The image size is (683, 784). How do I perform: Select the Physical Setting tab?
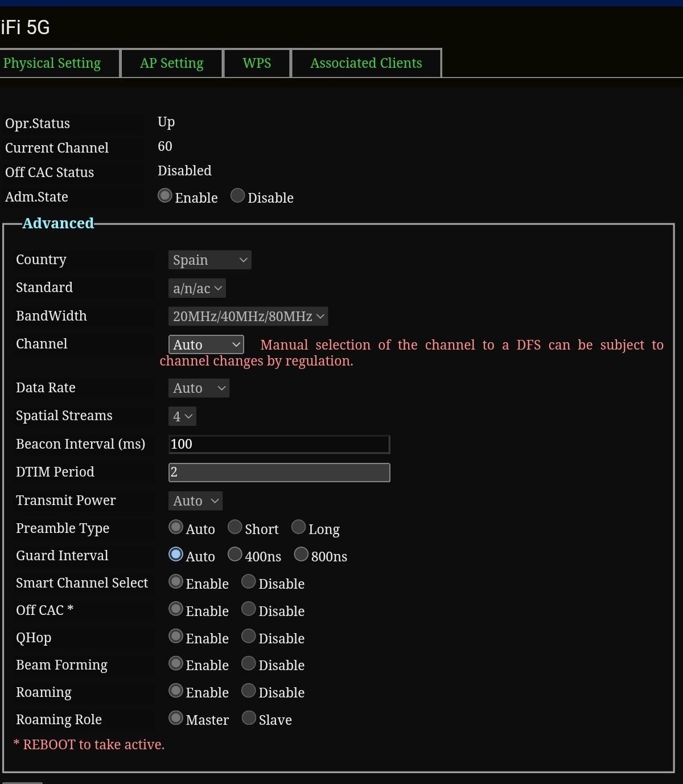[x=52, y=63]
